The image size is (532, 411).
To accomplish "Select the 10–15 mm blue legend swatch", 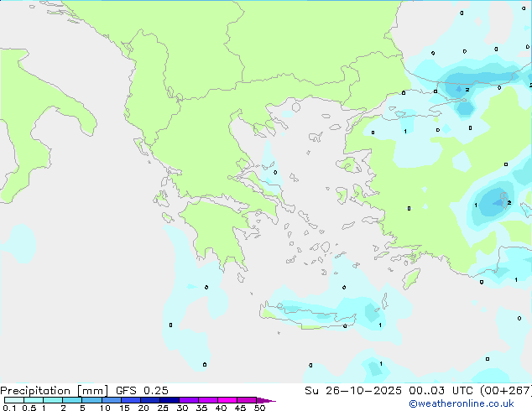I will 112,400.
